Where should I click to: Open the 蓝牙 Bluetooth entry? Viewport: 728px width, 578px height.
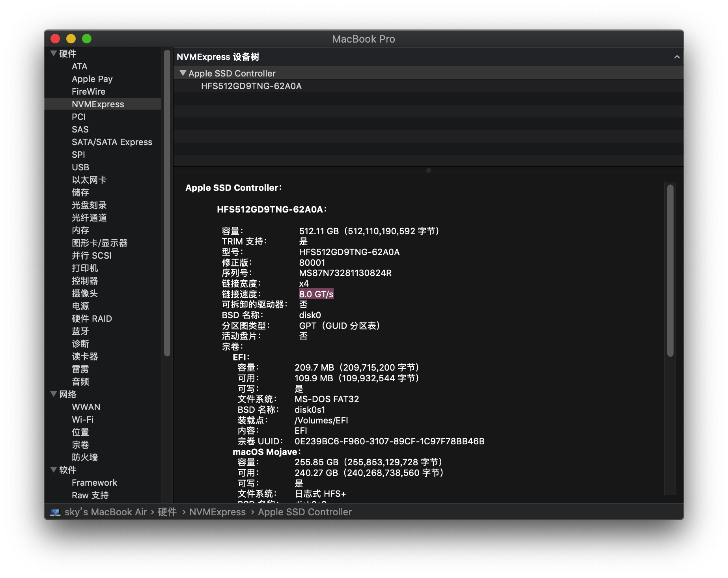coord(80,331)
